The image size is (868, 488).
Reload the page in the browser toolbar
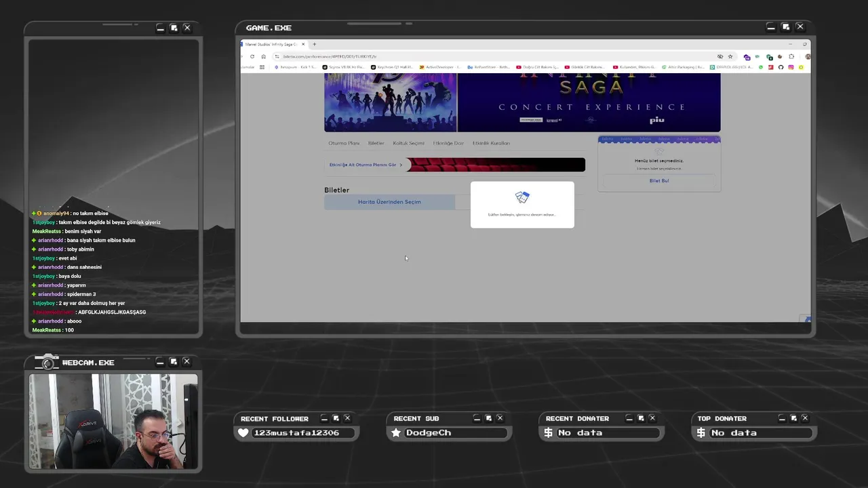[252, 56]
